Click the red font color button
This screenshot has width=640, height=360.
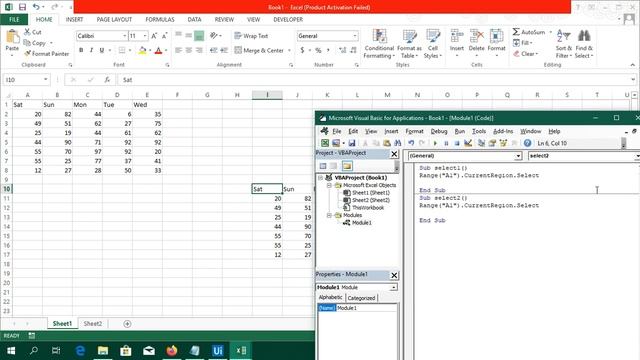click(x=159, y=50)
